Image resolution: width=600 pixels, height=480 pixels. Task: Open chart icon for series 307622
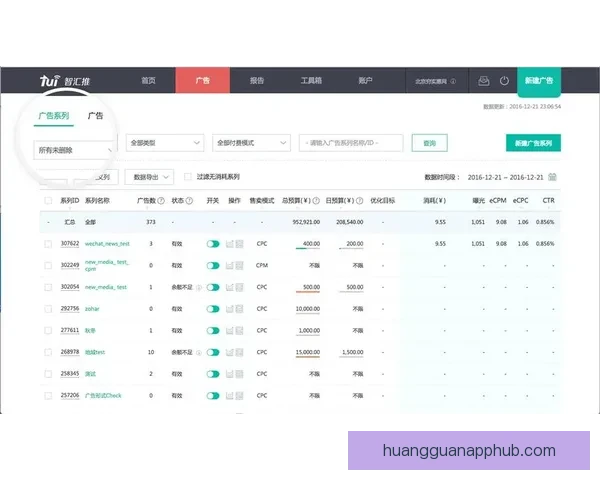point(230,244)
